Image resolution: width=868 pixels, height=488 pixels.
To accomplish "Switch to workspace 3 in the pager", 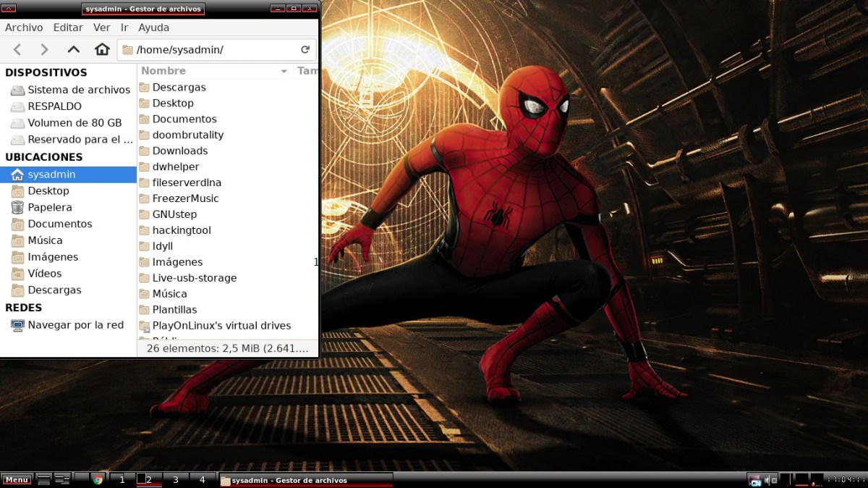I will click(x=175, y=479).
